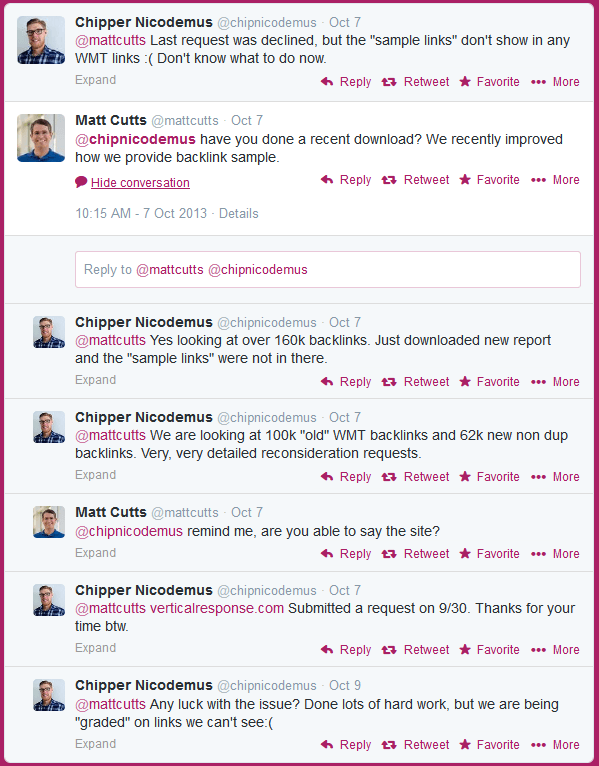Open More dots on the 62k non dup tweet
The image size is (599, 766).
[538, 477]
